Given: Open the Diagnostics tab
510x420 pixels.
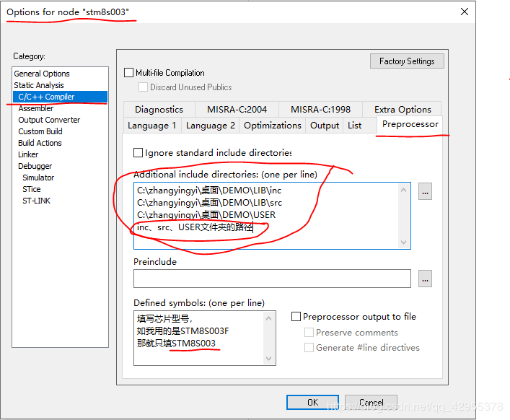Looking at the screenshot, I should pos(159,109).
